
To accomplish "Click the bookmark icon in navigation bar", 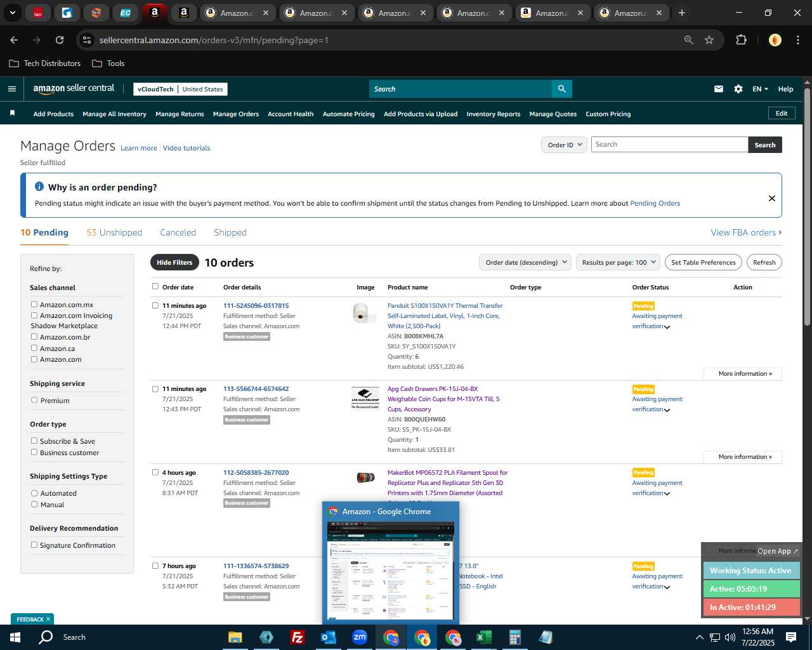I will click(x=12, y=113).
